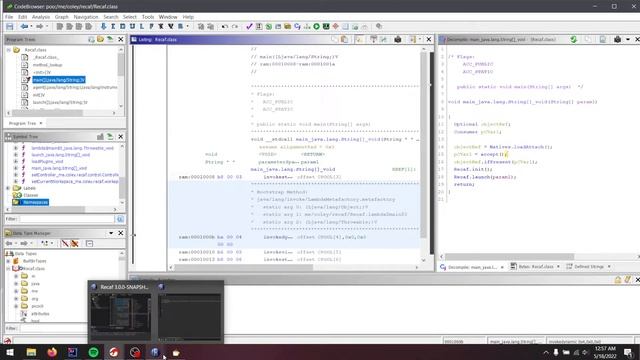
Task: Close the Listing Recaf.class panel
Action: (x=429, y=39)
